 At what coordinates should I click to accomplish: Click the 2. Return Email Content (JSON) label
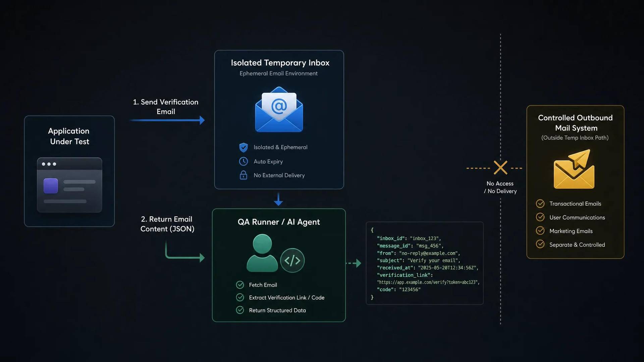tap(167, 224)
